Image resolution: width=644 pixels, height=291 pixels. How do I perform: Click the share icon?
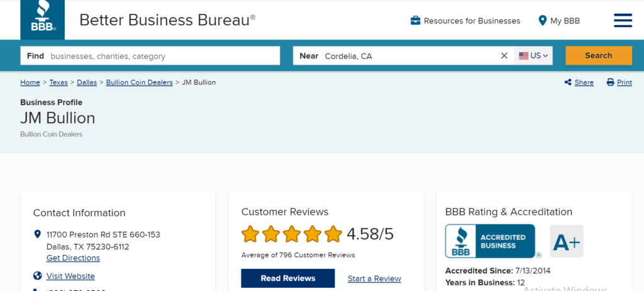click(568, 82)
